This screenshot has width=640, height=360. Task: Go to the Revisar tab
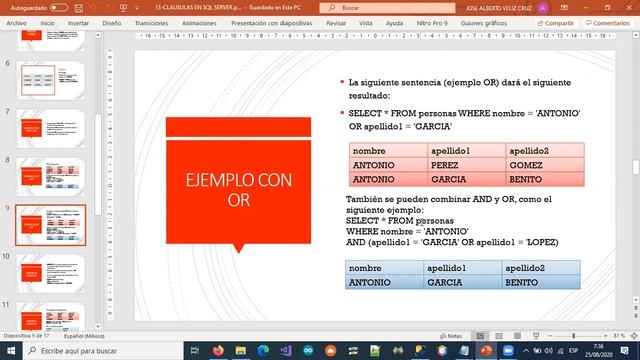click(336, 23)
